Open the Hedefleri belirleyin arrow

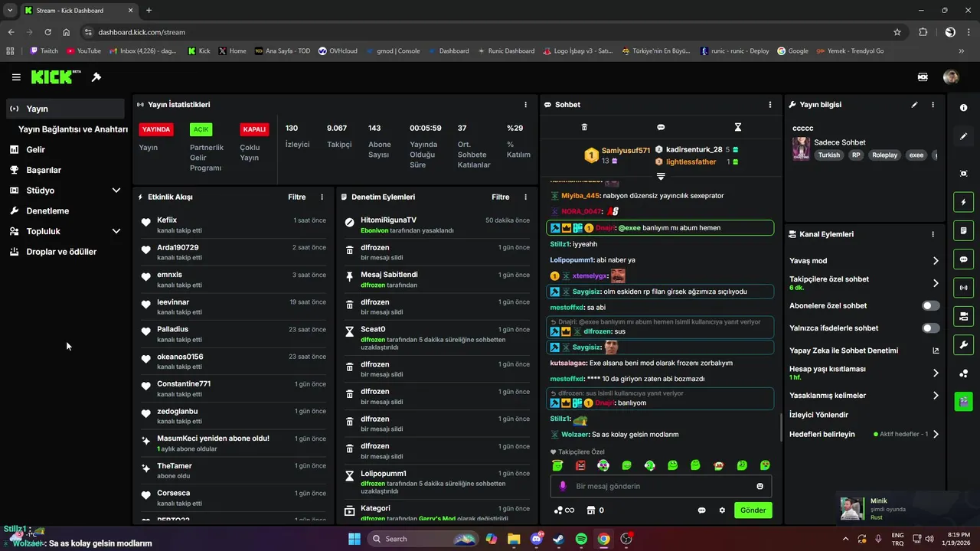pos(936,434)
